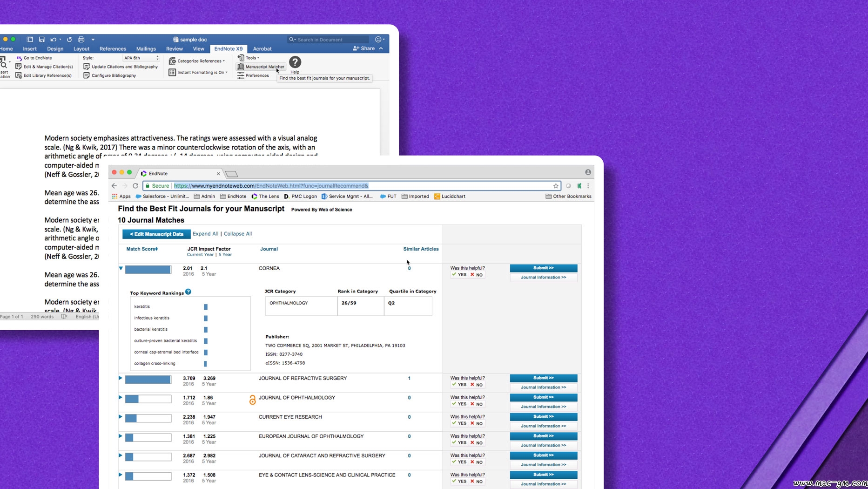Click Edit & Manage Citation(s) in ribbon

point(44,67)
